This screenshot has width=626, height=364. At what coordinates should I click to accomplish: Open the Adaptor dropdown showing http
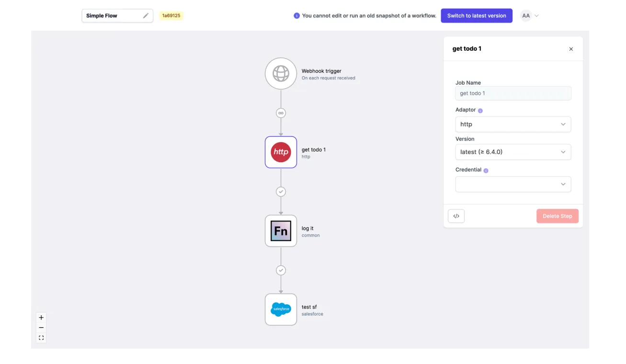pos(513,124)
